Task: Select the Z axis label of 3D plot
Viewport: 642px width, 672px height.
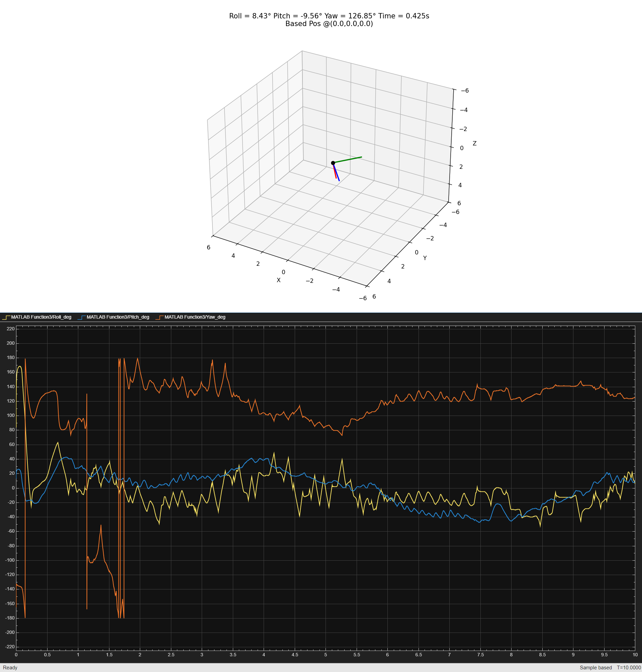Action: click(474, 143)
